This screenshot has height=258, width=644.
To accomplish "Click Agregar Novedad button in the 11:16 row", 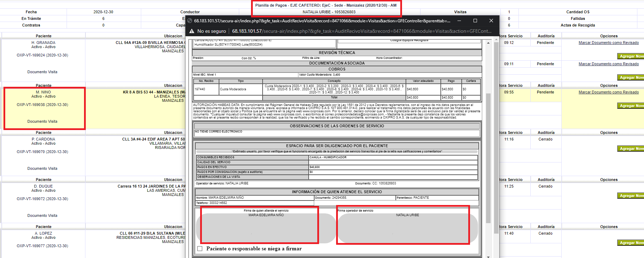I will 630,149.
